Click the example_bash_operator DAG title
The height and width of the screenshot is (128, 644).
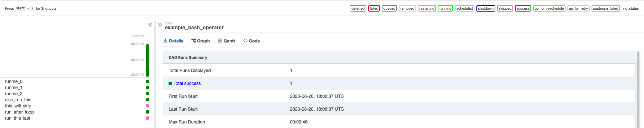click(194, 28)
